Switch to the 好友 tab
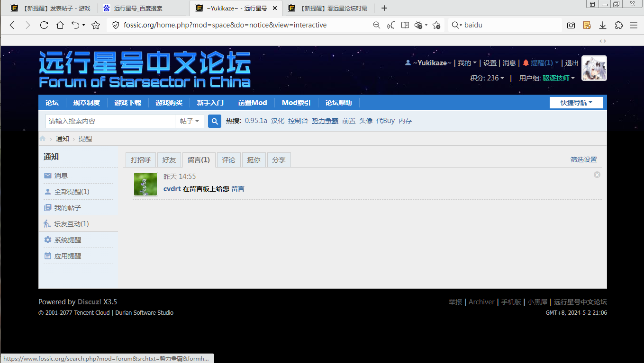This screenshot has height=363, width=644. coord(169,160)
